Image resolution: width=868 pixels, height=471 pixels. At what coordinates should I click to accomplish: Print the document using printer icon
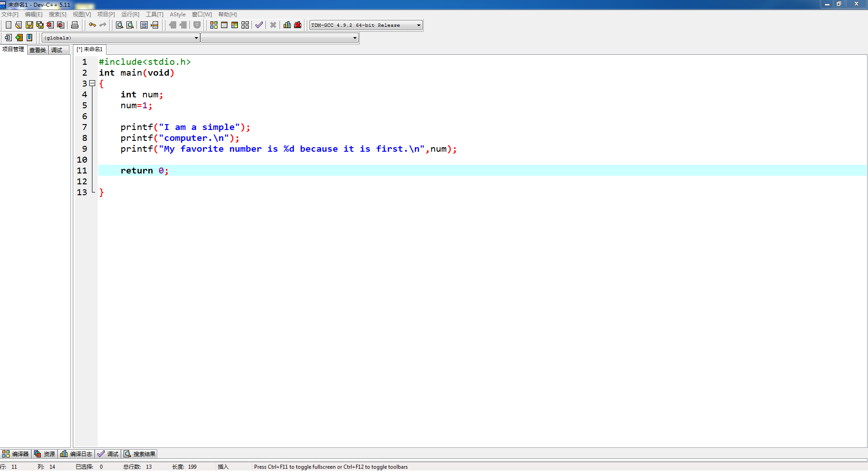tap(75, 25)
